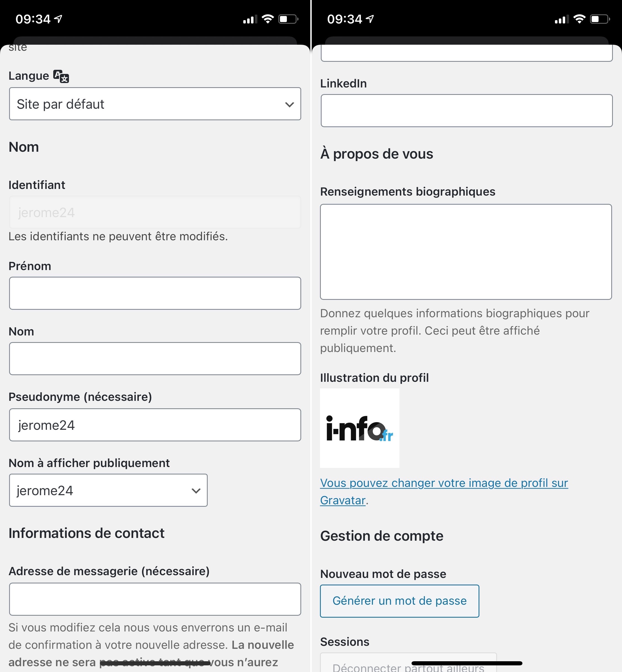The width and height of the screenshot is (622, 672).
Task: Click the translation icon next to Langue
Action: click(61, 76)
